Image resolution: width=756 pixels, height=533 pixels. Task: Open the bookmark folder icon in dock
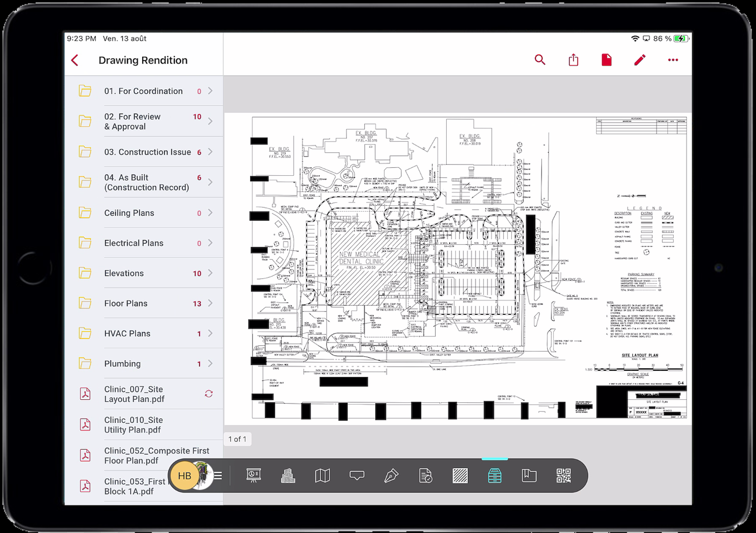[529, 476]
